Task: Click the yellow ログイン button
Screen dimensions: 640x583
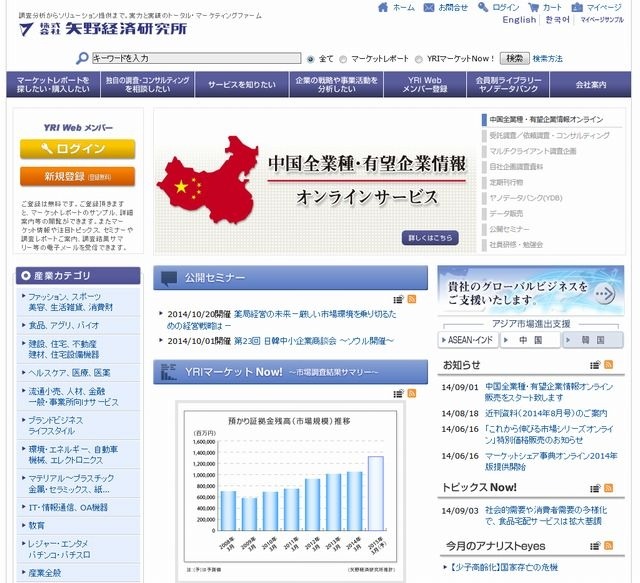Action: coord(78,149)
